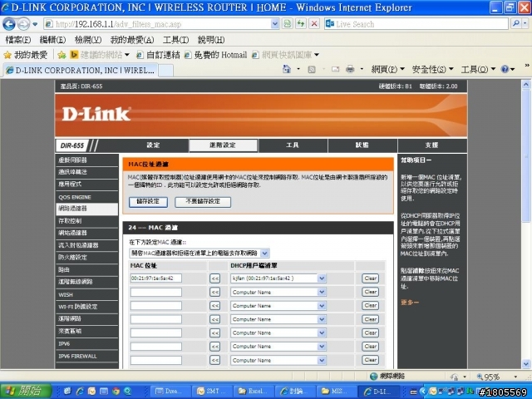Open the search provider dropdown arrow

pos(525,24)
